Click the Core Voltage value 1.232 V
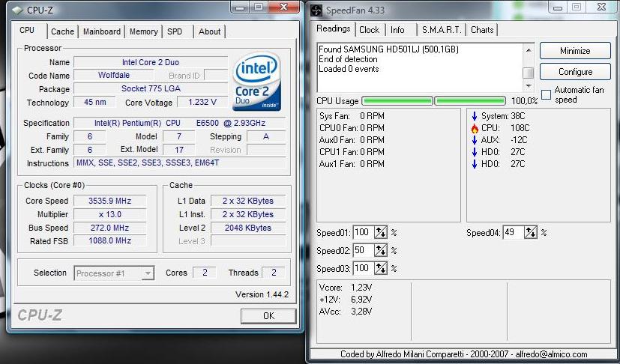The image size is (620, 364). pos(202,102)
